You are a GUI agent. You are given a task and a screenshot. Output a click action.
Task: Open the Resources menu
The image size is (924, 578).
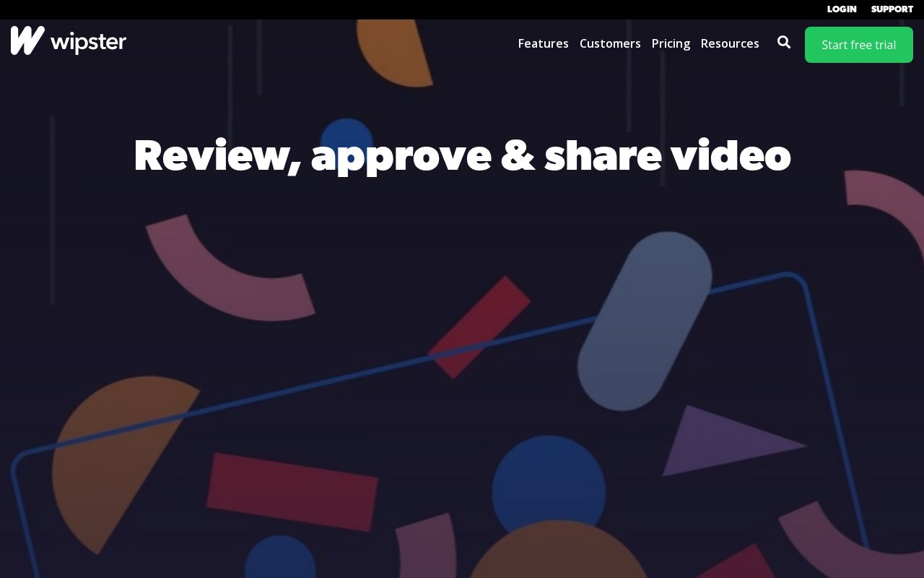pos(730,43)
